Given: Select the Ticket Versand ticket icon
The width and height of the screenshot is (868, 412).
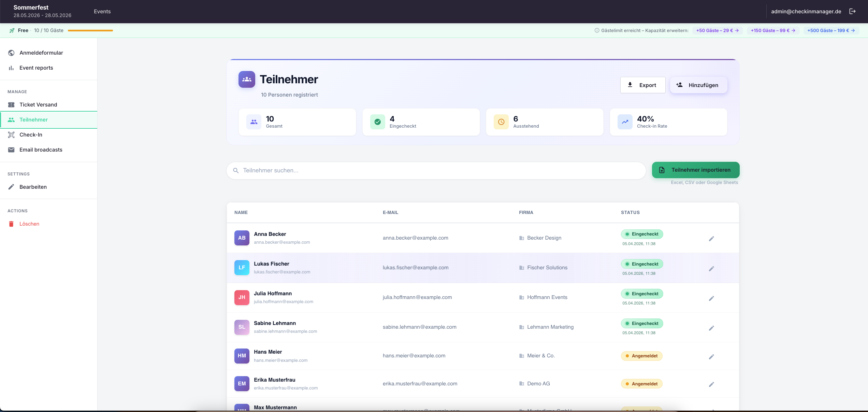Looking at the screenshot, I should pos(11,104).
